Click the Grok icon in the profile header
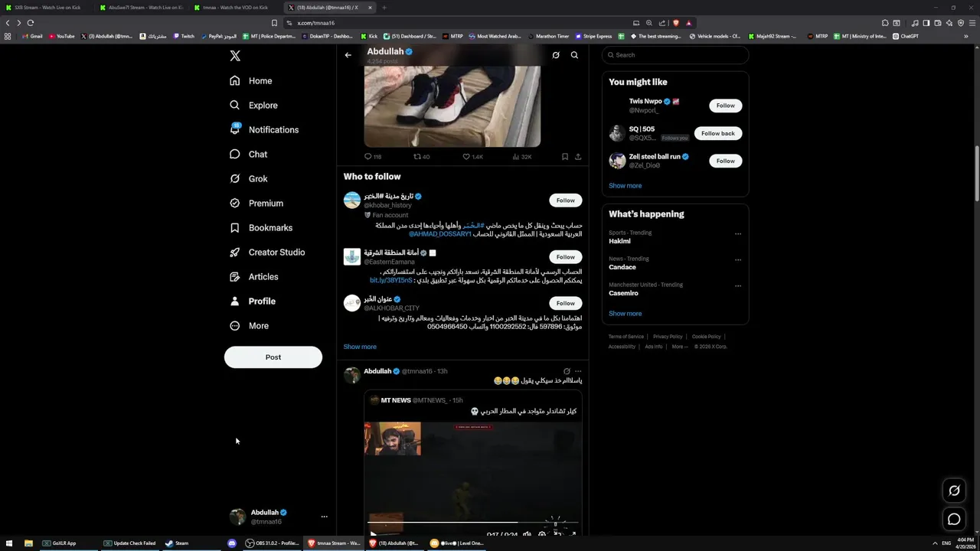Screen dimensions: 980x551 tap(556, 55)
